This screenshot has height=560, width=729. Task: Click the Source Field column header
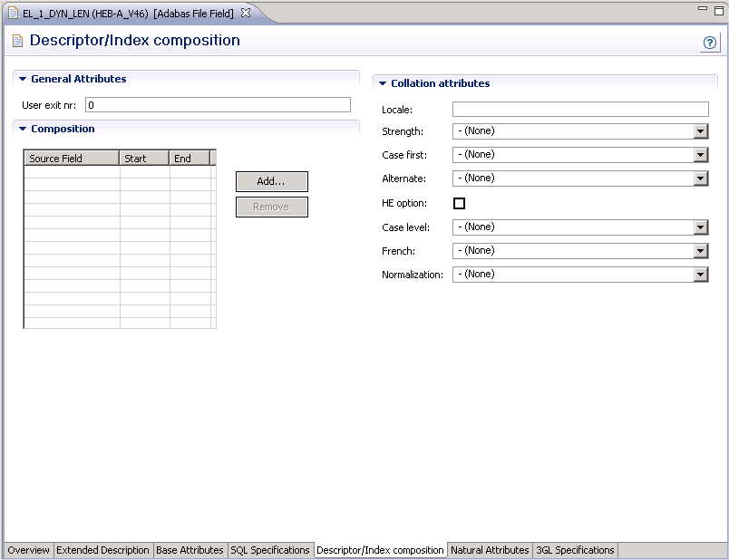tap(71, 159)
